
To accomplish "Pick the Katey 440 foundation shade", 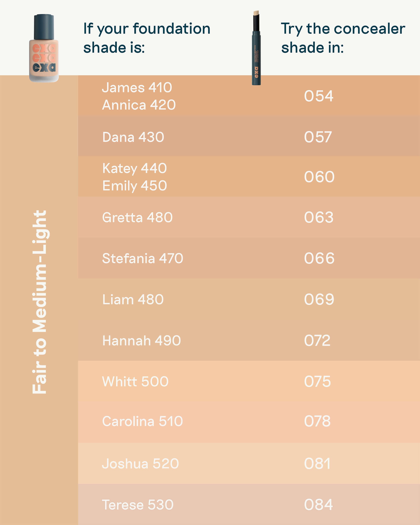I will pos(134,169).
